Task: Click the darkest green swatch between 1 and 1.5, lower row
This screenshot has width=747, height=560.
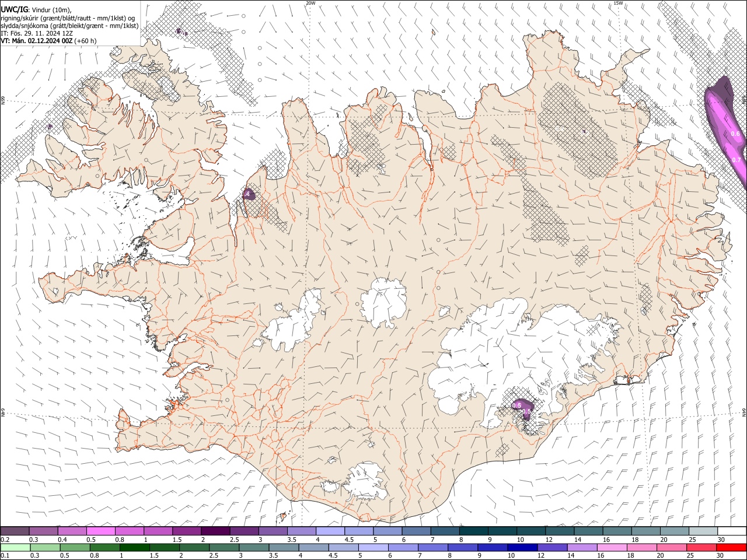Action: click(x=134, y=547)
